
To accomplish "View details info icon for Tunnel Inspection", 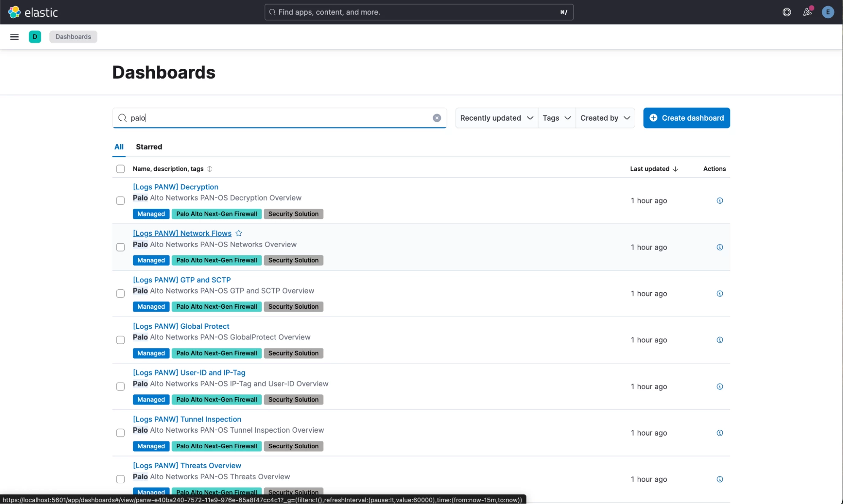I will point(720,433).
